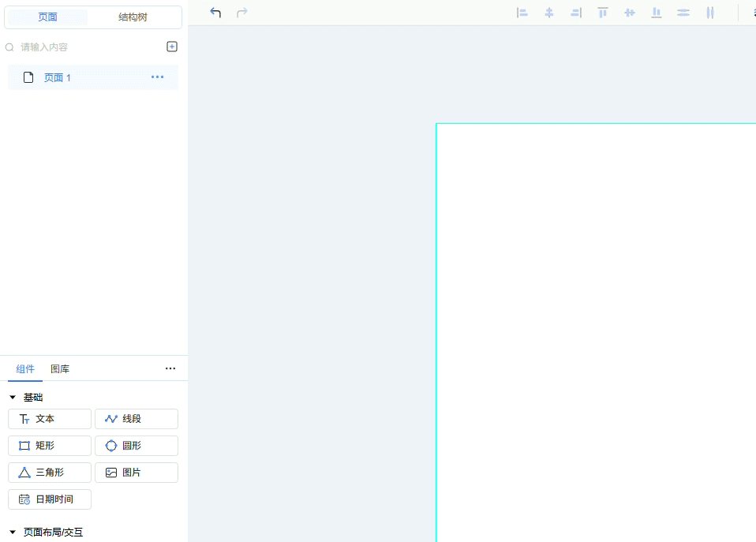
Task: Distribute objects with equal horizontal spacing
Action: point(710,13)
